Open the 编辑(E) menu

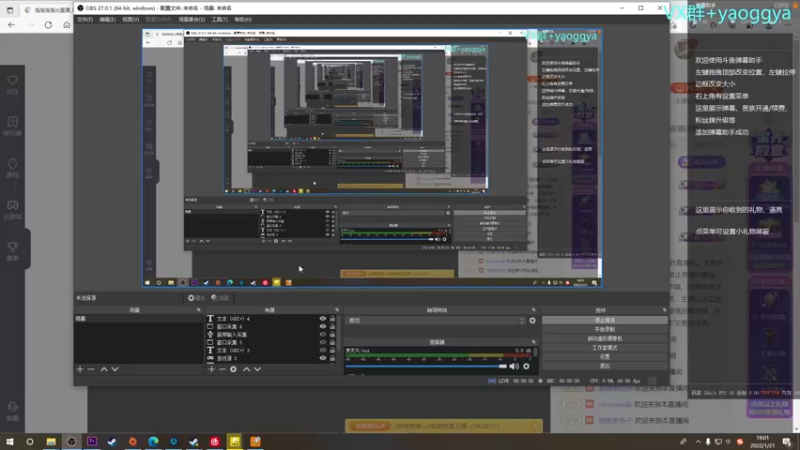pos(107,19)
